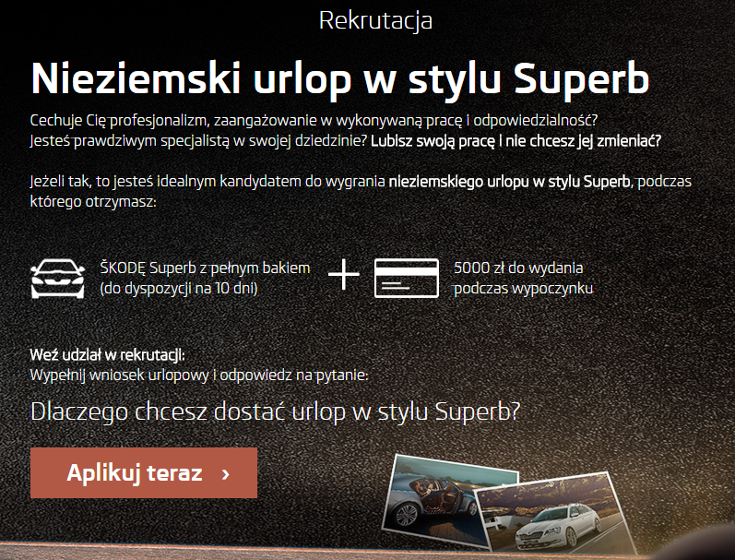
Task: Click the Nieziemski urlop w stylu Superb headline
Action: pos(340,78)
